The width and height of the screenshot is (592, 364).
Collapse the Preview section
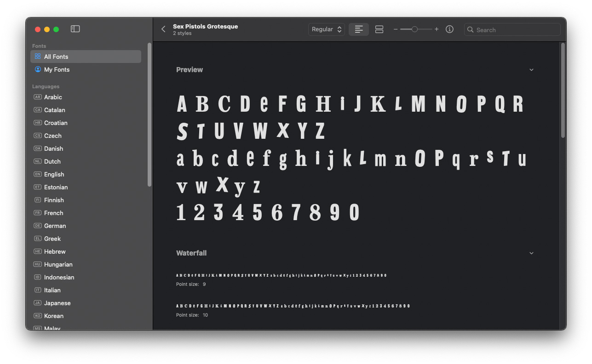(x=531, y=70)
